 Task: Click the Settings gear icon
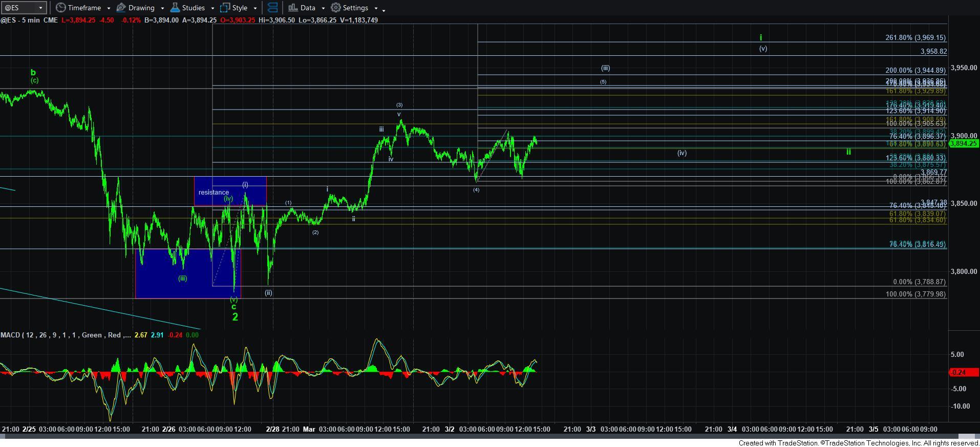(336, 8)
